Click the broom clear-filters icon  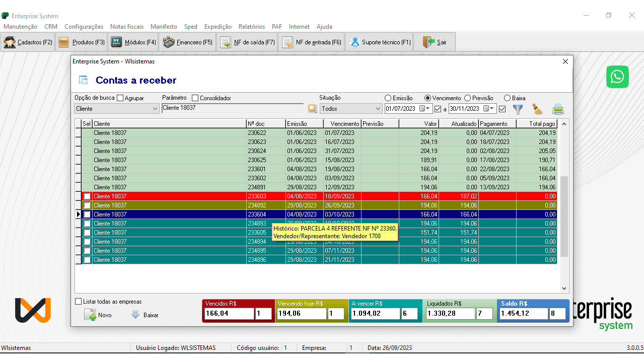point(538,109)
